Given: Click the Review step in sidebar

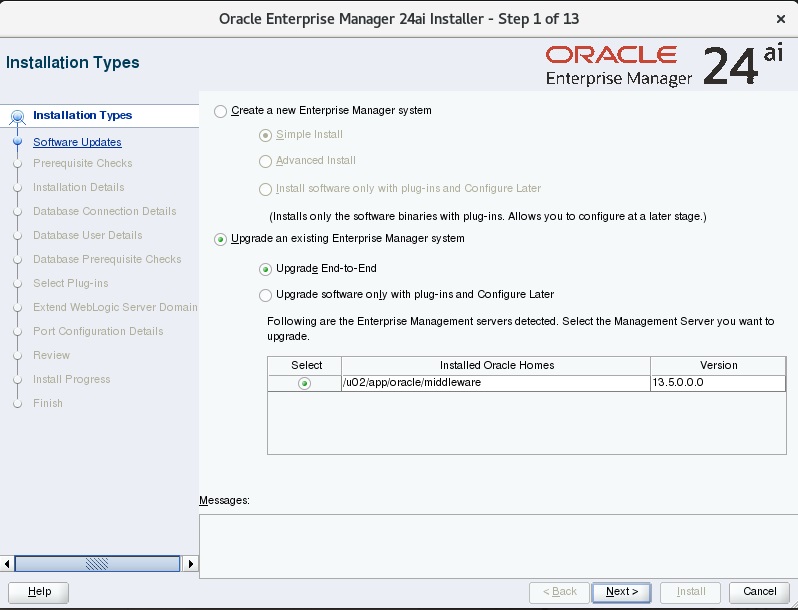Looking at the screenshot, I should pos(51,355).
